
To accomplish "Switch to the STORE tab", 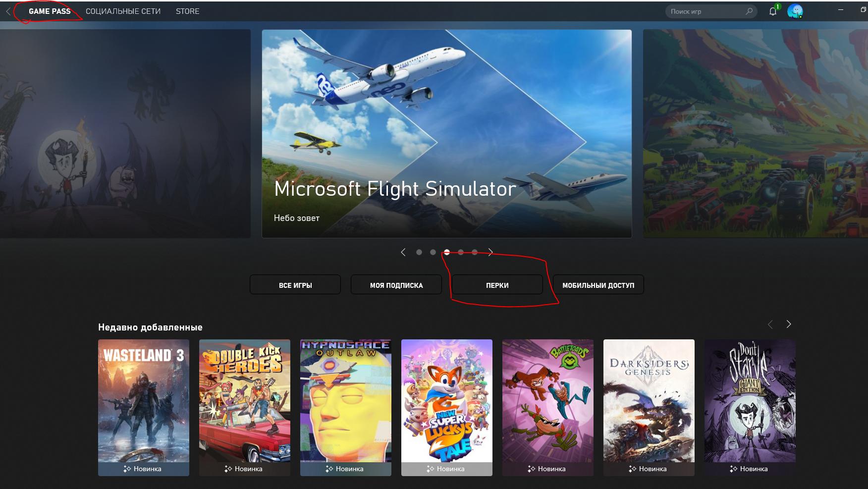I will pos(188,11).
